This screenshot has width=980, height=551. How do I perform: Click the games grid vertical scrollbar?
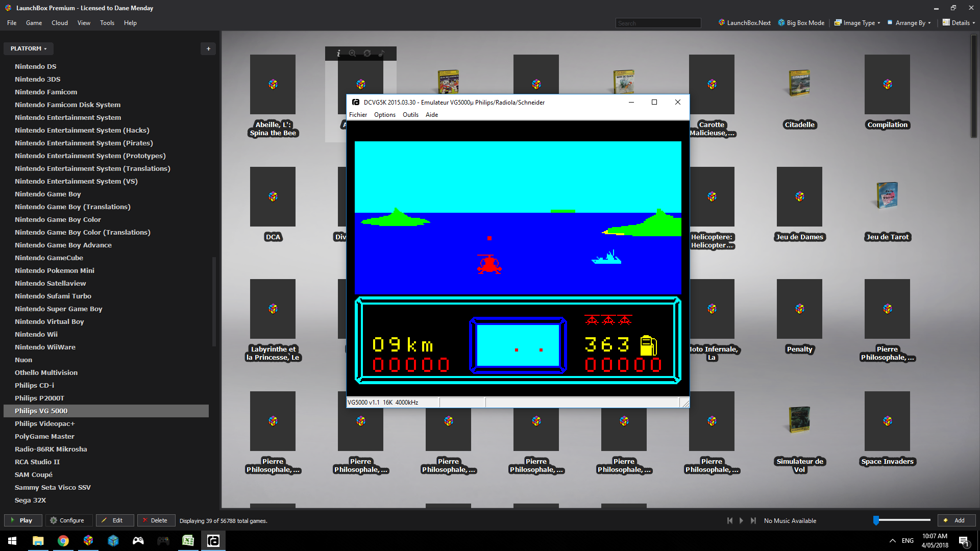974,86
